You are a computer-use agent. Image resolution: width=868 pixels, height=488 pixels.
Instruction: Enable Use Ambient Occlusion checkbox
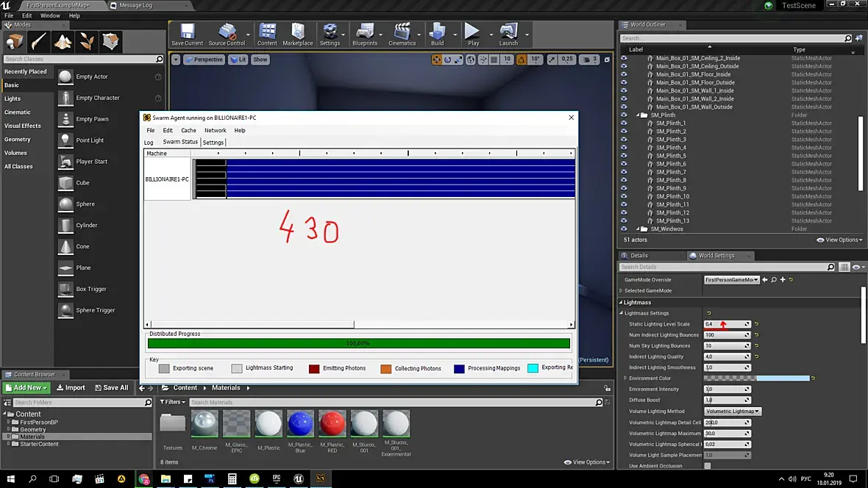coord(708,466)
